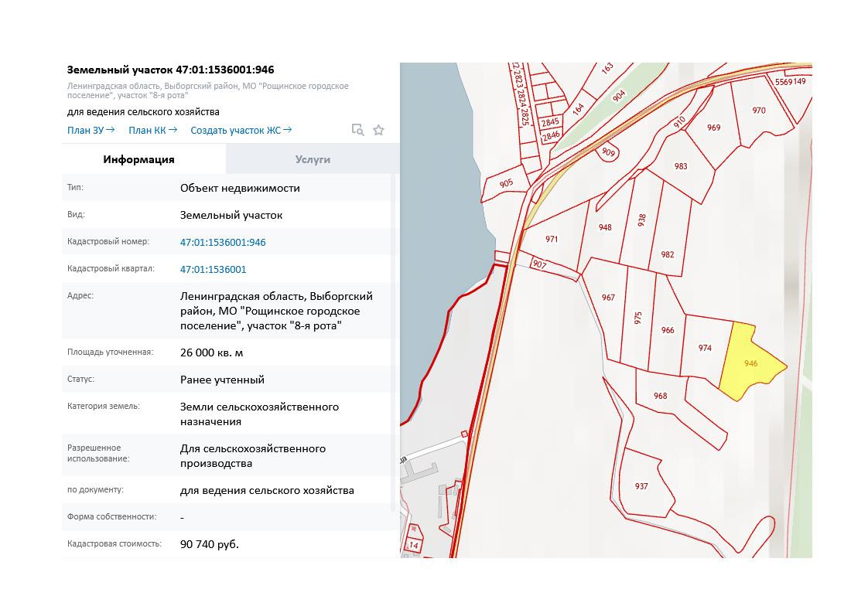Add parcel to favorites with star icon
The width and height of the screenshot is (868, 613).
(x=378, y=130)
